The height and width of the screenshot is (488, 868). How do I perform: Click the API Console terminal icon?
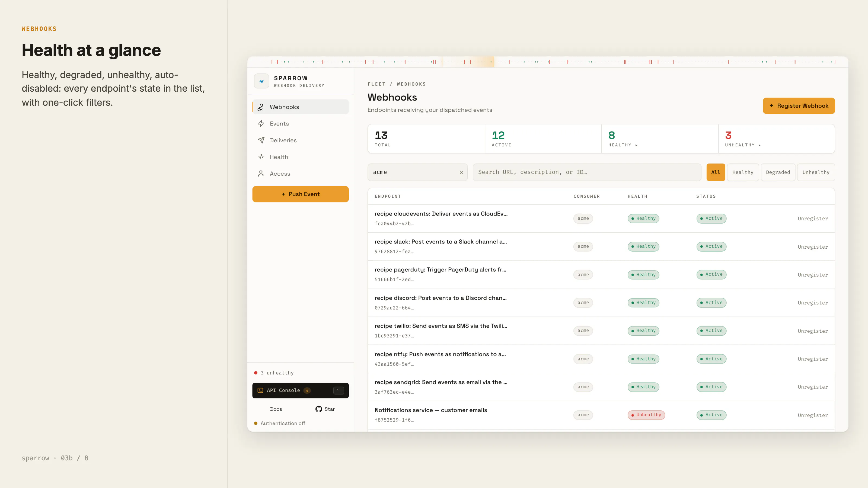[260, 390]
